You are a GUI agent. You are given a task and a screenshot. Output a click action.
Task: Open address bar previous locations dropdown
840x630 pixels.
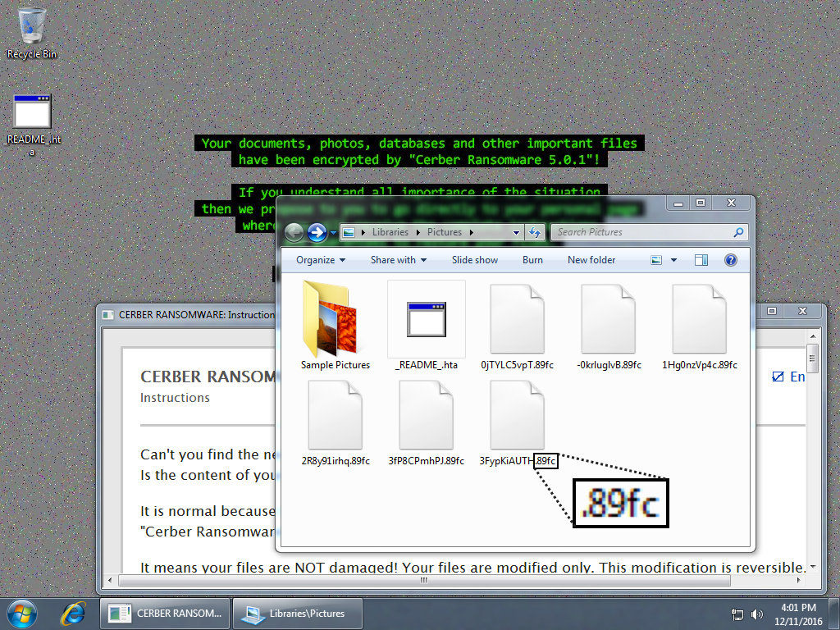point(516,232)
